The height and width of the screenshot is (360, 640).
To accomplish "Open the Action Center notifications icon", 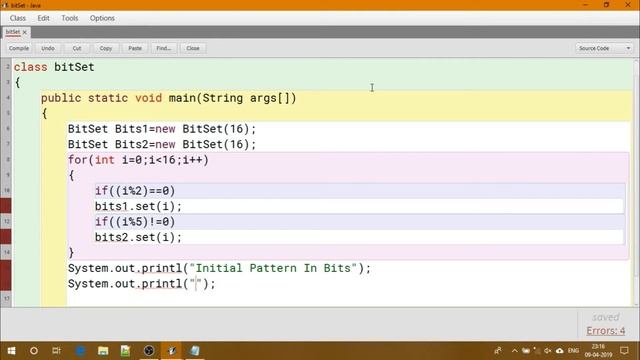I will coord(624,351).
